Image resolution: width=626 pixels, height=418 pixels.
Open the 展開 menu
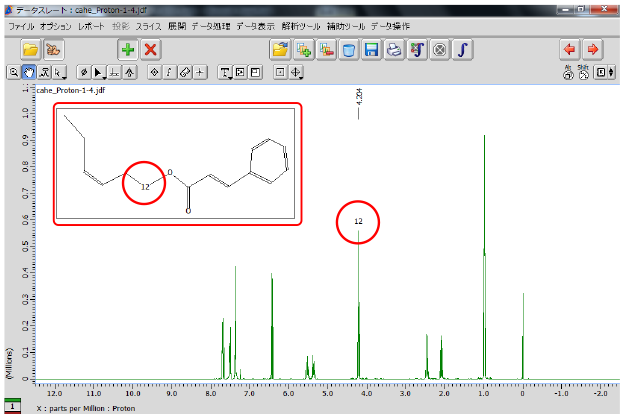176,26
